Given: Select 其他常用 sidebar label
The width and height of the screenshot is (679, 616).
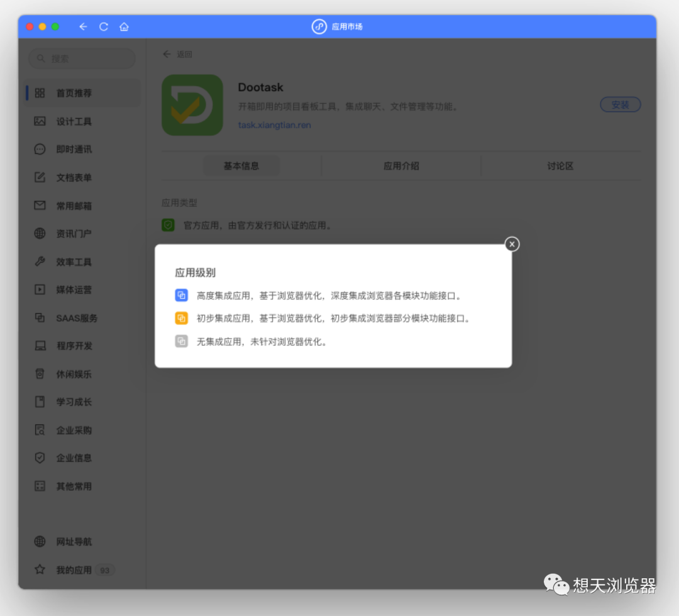Looking at the screenshot, I should tap(74, 487).
